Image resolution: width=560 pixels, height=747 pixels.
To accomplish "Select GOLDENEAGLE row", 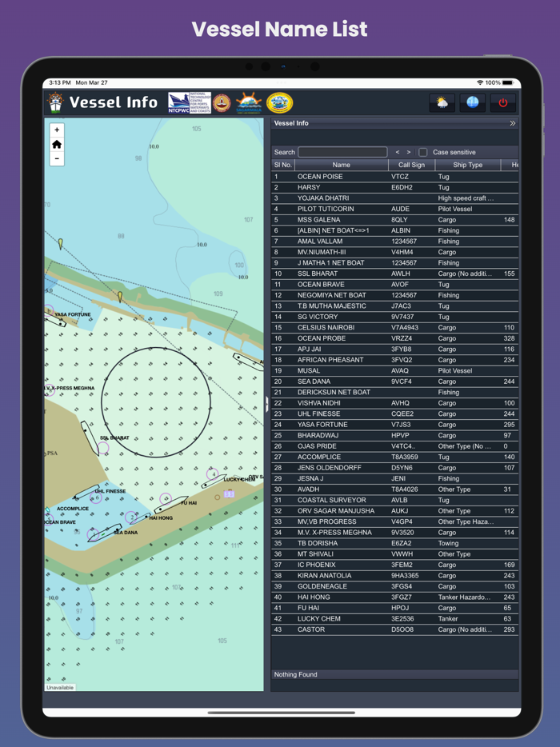I will pyautogui.click(x=394, y=586).
